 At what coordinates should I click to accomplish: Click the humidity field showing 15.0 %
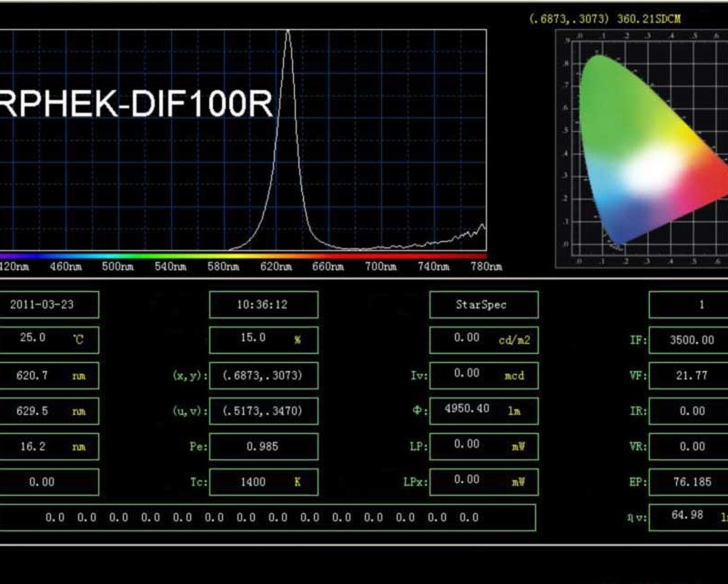(x=263, y=339)
